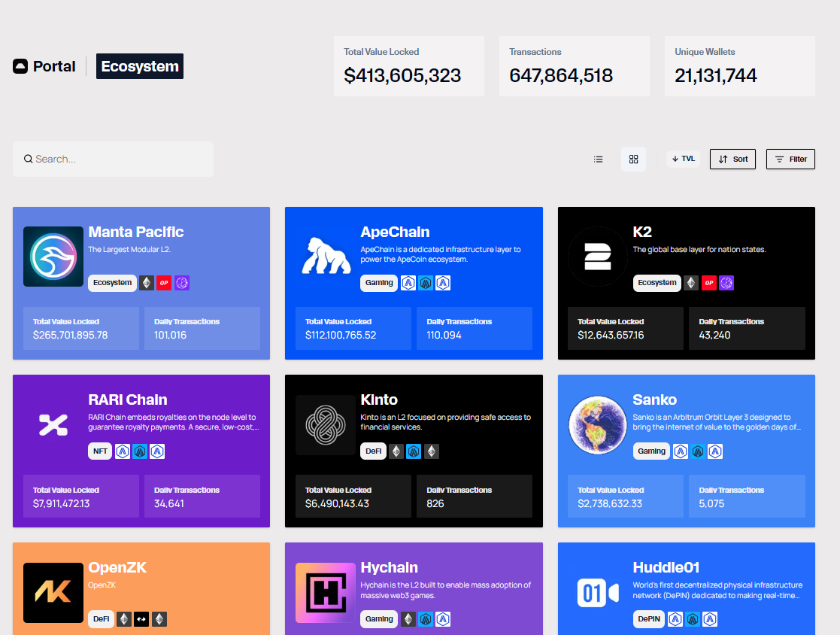Click the OpenZK logo icon
Screen dimensions: 840x635
[53, 593]
